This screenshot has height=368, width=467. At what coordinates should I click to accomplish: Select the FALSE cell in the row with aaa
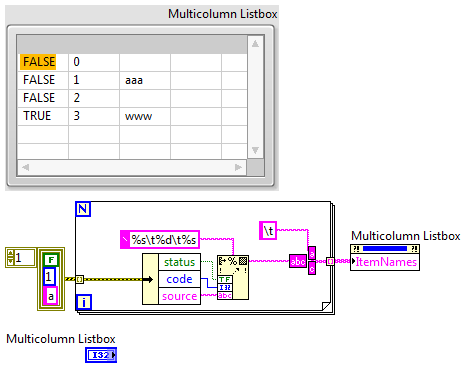click(x=43, y=80)
